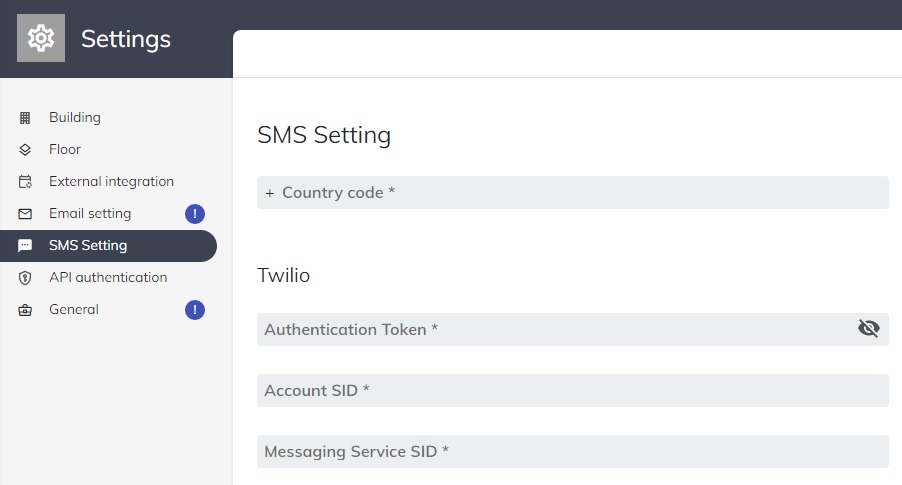Click the Building grid icon in sidebar

26,117
